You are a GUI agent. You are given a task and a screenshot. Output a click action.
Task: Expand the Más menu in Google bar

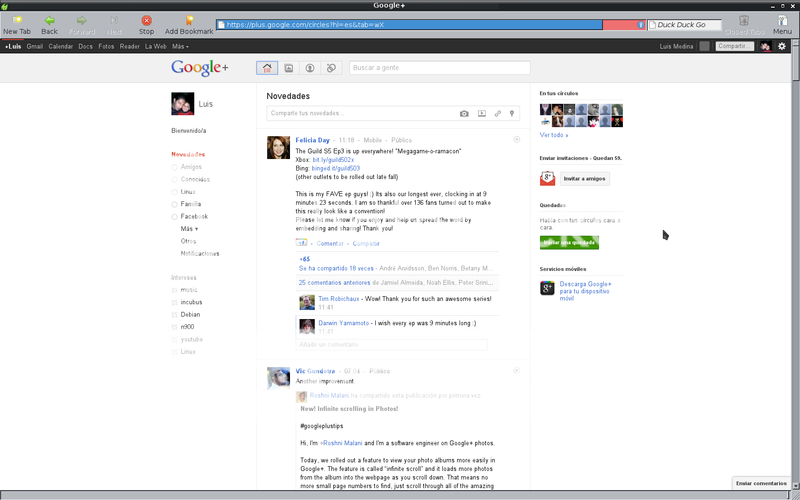180,46
